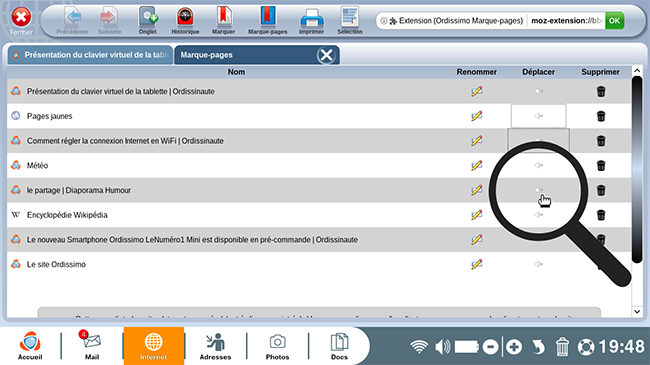Screen dimensions: 650x365
Task: Zoom out with minus icon
Action: click(490, 347)
